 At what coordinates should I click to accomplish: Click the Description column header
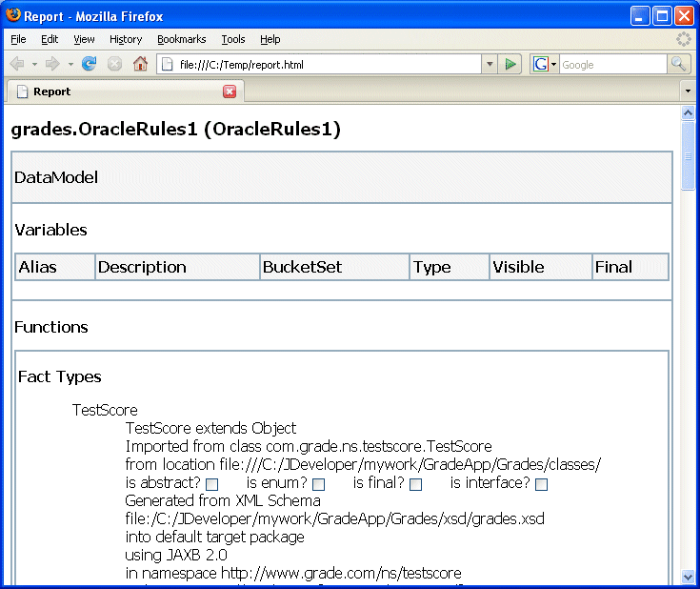pyautogui.click(x=177, y=267)
